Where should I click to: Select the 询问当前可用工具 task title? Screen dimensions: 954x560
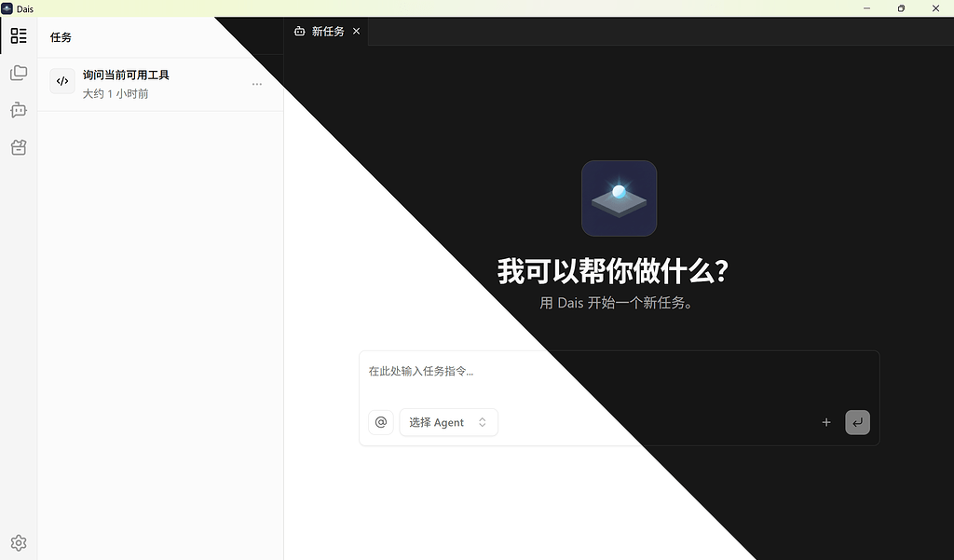(126, 75)
